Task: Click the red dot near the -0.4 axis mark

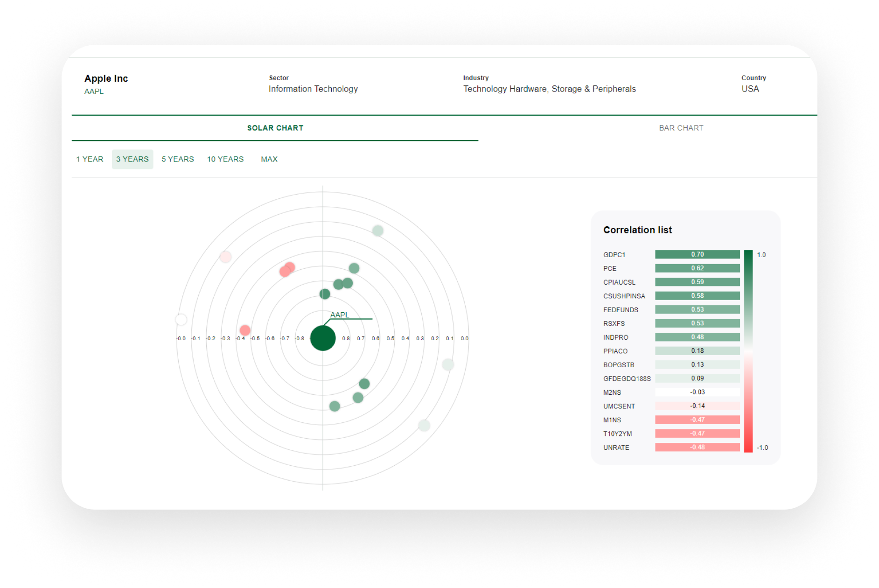Action: [245, 330]
